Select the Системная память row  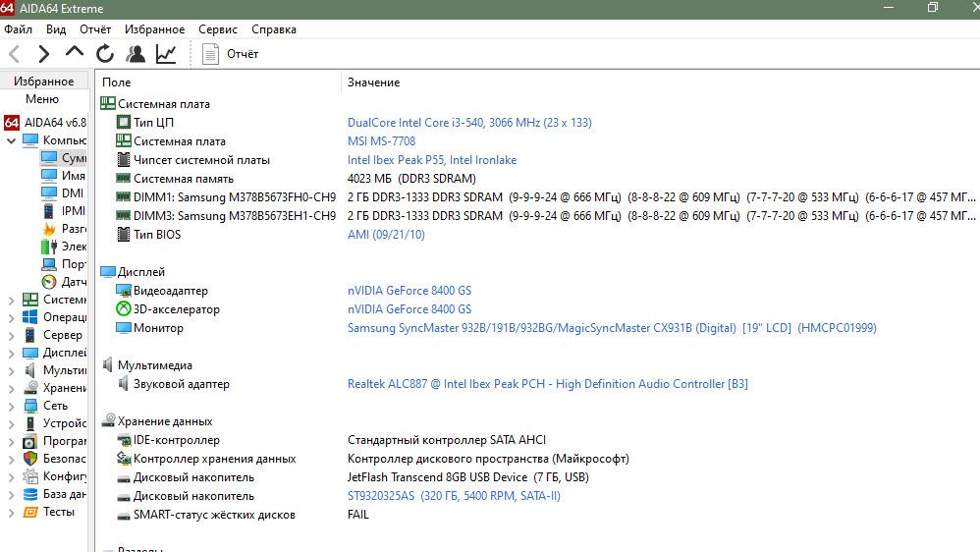[539, 179]
